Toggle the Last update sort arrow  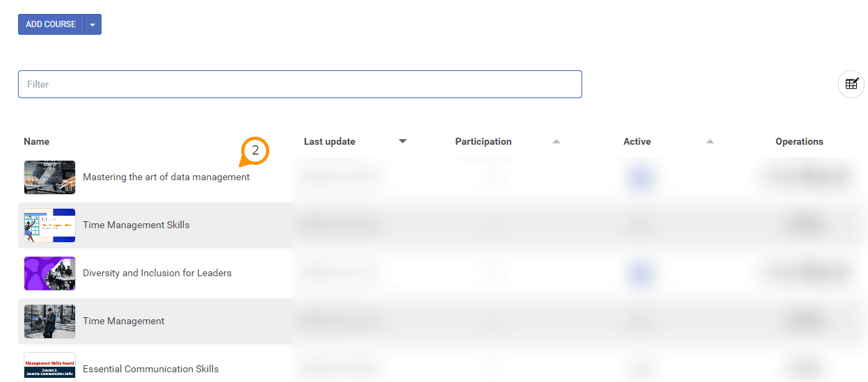tap(403, 141)
